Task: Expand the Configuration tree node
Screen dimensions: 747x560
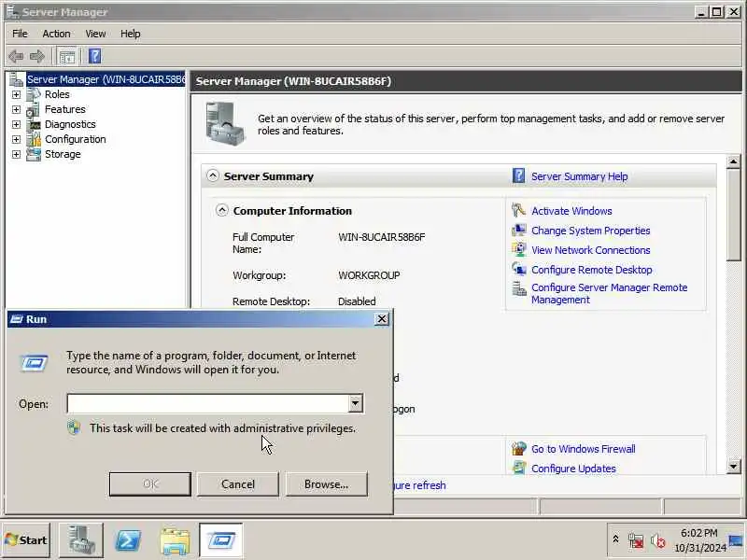Action: click(16, 139)
